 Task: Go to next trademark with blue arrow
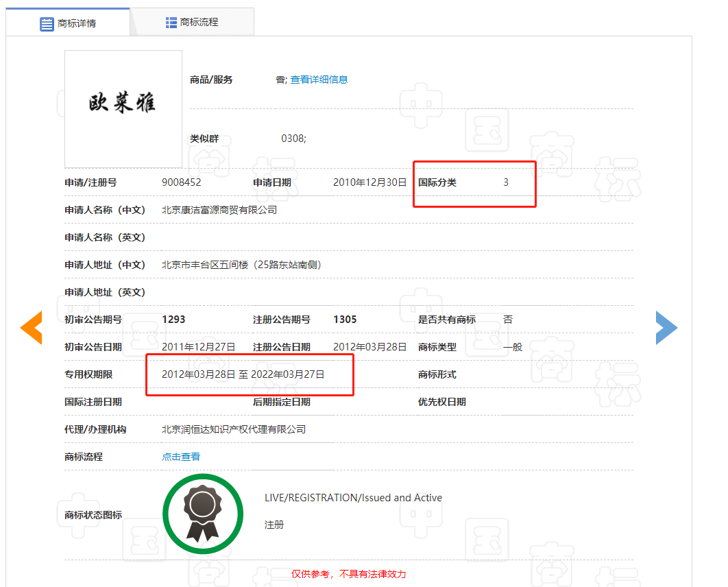click(x=667, y=328)
